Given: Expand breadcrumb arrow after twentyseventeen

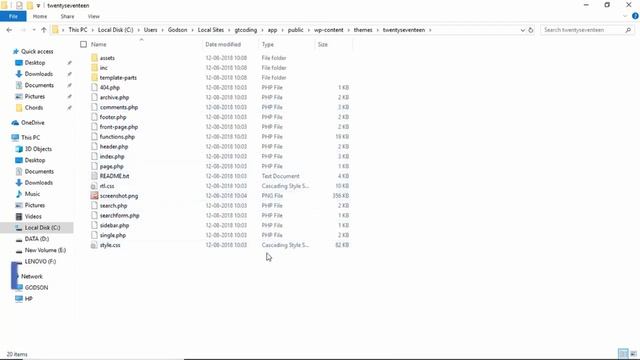Looking at the screenshot, I should point(430,30).
